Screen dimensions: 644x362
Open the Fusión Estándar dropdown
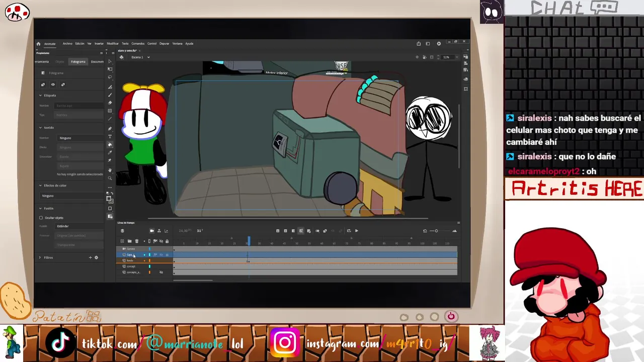80,226
